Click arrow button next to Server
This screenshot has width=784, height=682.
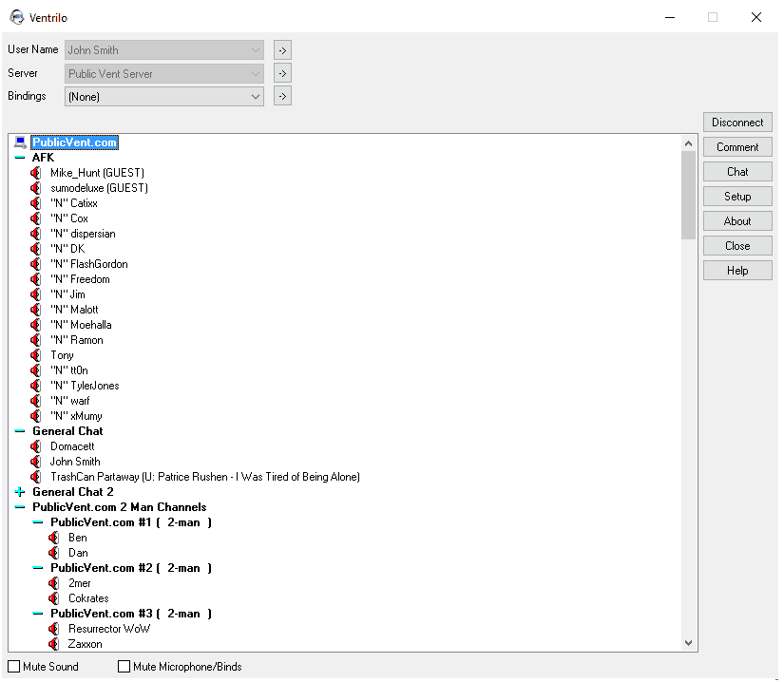282,73
